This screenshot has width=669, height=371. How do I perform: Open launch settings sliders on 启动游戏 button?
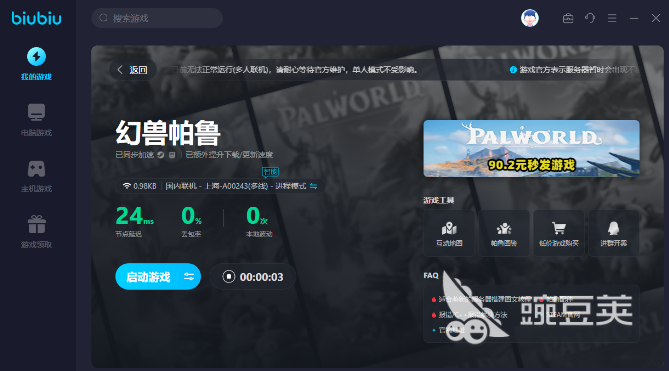point(189,277)
